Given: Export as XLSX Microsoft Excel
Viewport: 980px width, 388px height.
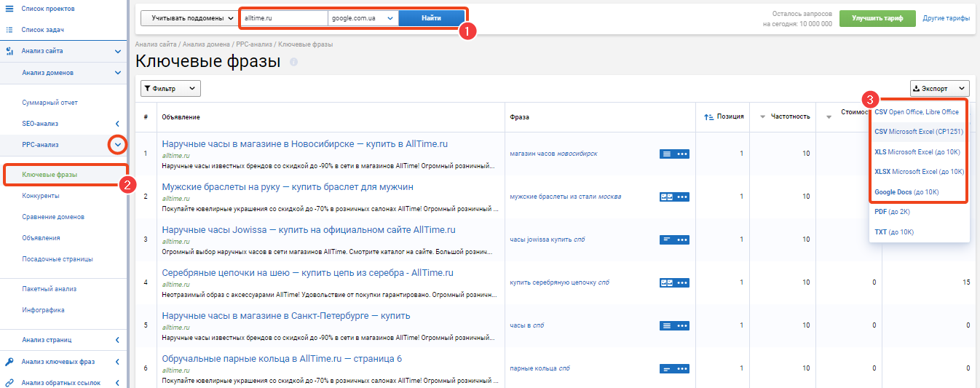Looking at the screenshot, I should [920, 172].
